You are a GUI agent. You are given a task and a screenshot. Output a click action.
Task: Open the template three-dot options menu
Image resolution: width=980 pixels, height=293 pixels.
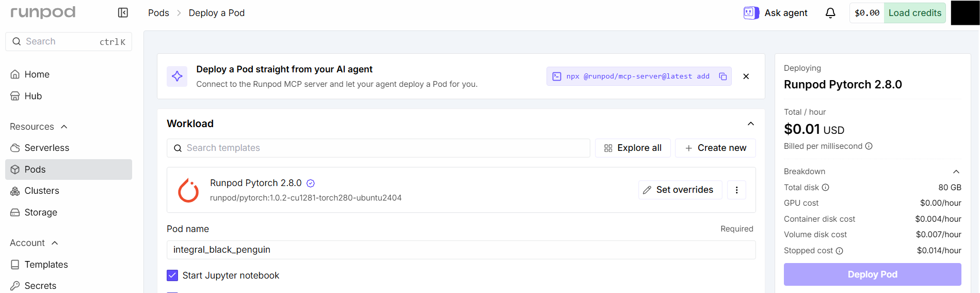click(x=736, y=190)
